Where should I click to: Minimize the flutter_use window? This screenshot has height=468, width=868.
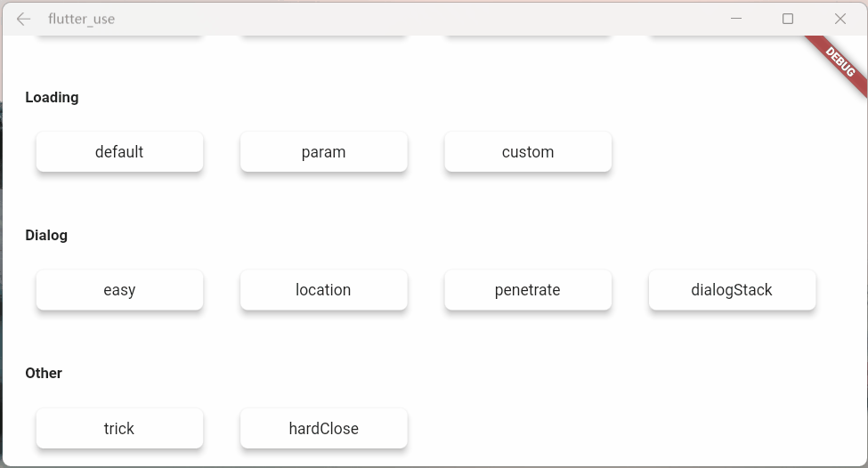click(x=735, y=19)
